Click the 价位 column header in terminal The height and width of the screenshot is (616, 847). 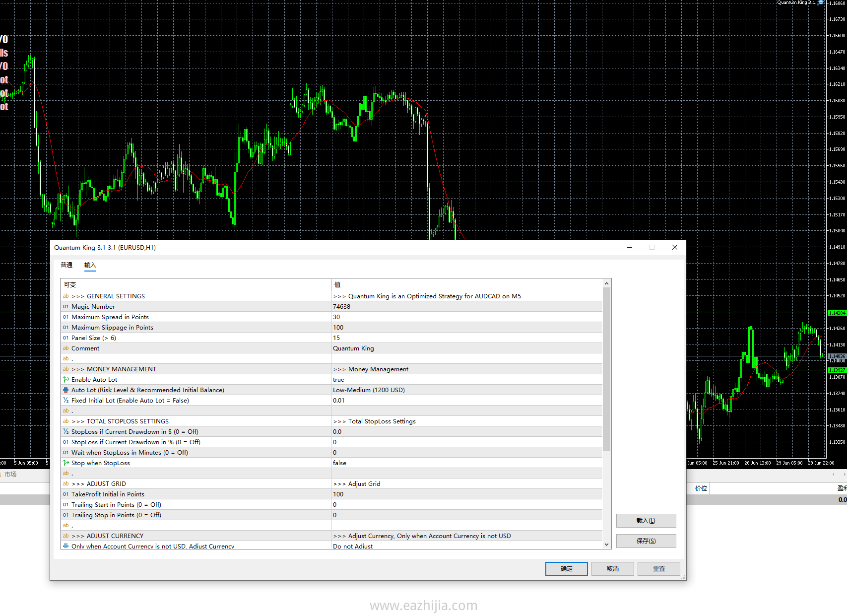point(701,488)
